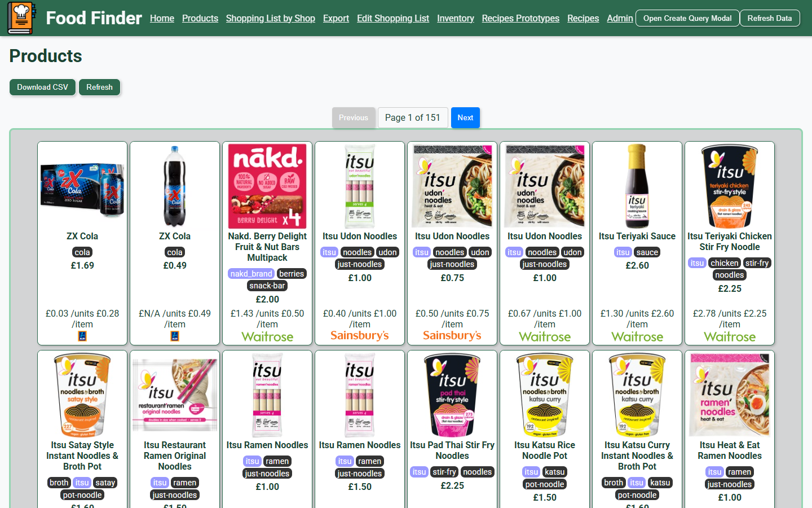Open Nakd Berry Delight product image
This screenshot has width=812, height=508.
pos(267,186)
